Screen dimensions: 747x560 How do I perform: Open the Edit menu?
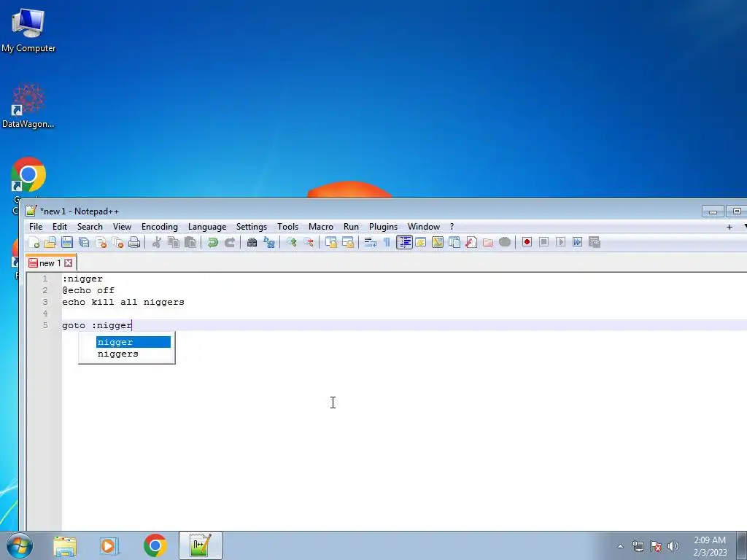point(60,227)
